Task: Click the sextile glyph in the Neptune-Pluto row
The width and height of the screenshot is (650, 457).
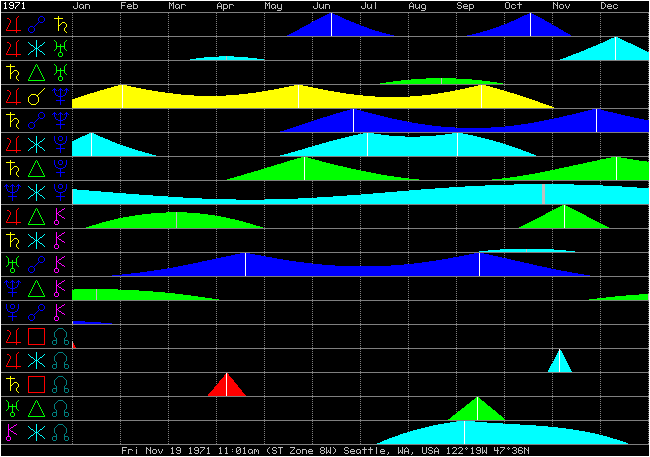Action: point(36,193)
